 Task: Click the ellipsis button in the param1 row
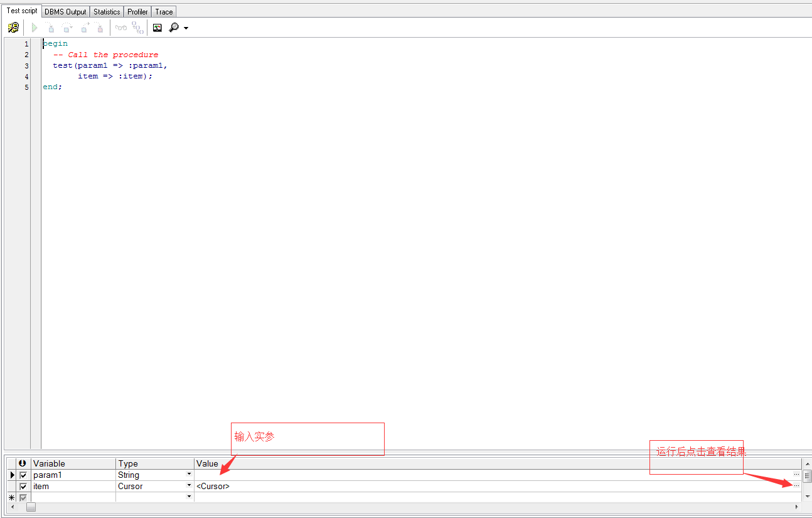tap(796, 475)
